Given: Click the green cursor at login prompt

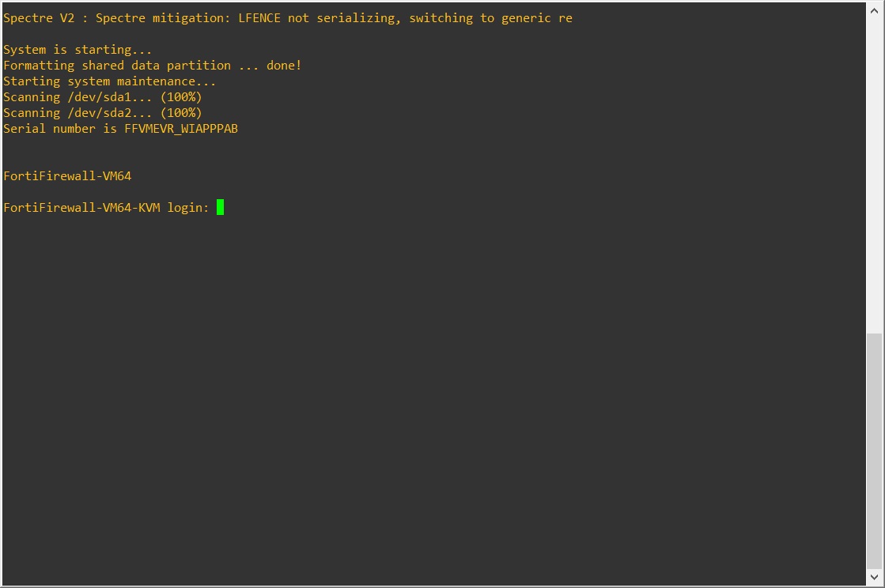Looking at the screenshot, I should 220,207.
